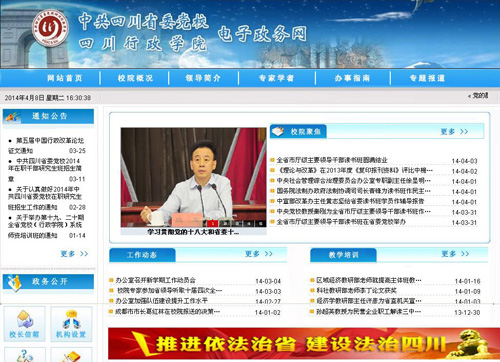500x362 pixels.
Task: Expand 更多 under 通知公告 list
Action: (74, 254)
